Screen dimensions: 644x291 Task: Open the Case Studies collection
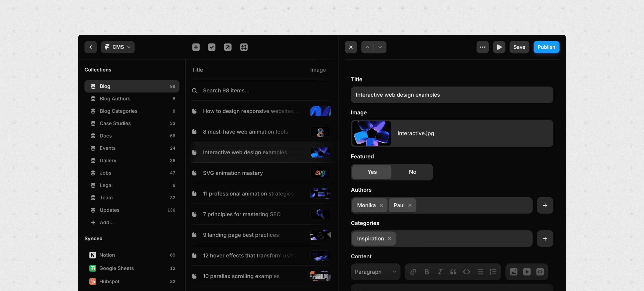115,123
